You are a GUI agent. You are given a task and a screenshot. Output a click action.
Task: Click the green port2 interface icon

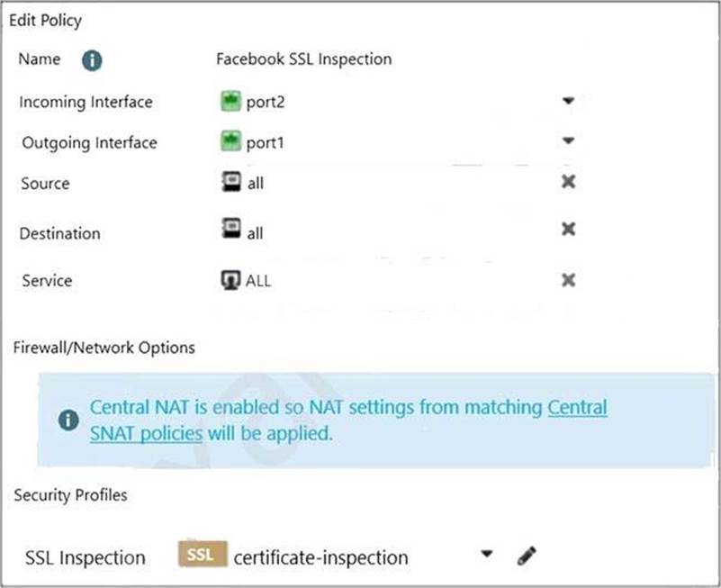(230, 101)
